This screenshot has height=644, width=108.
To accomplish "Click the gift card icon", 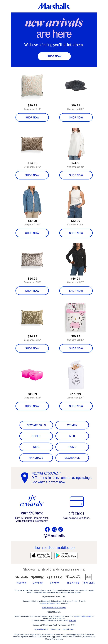I will pos(77,502).
